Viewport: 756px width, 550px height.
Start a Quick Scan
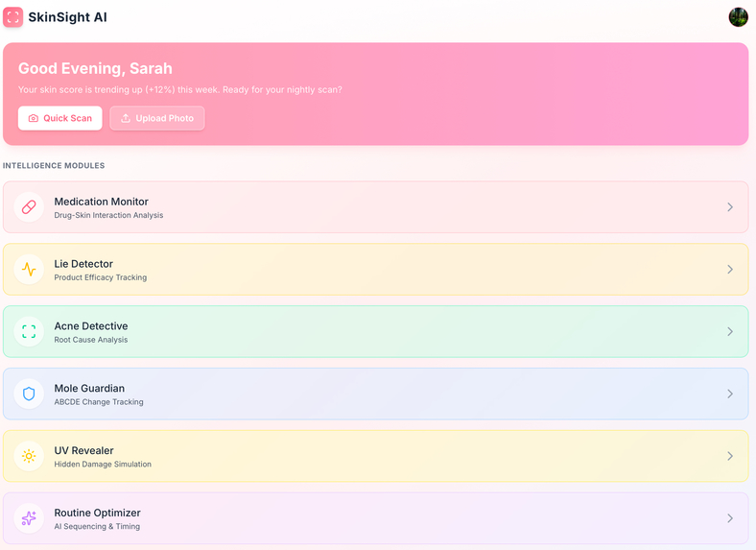click(x=59, y=118)
